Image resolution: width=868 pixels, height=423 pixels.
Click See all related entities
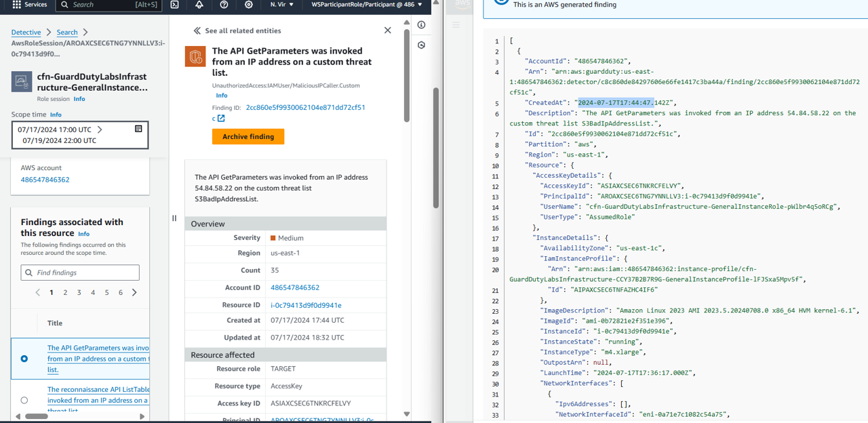point(243,31)
